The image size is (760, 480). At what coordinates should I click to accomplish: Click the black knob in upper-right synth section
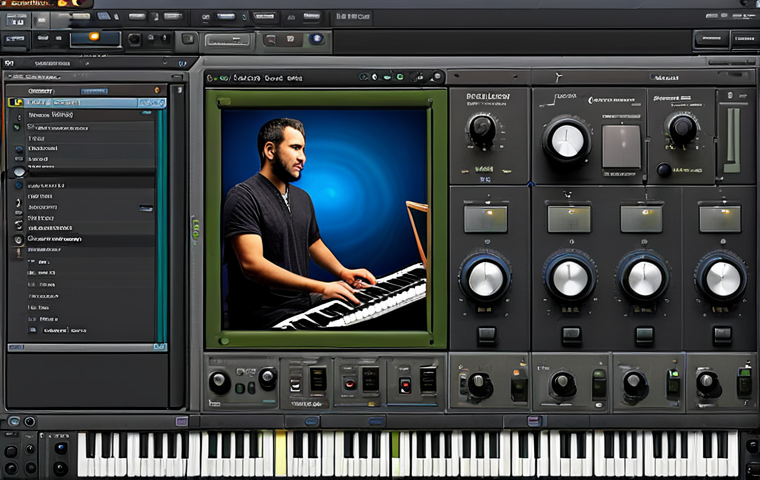[682, 128]
